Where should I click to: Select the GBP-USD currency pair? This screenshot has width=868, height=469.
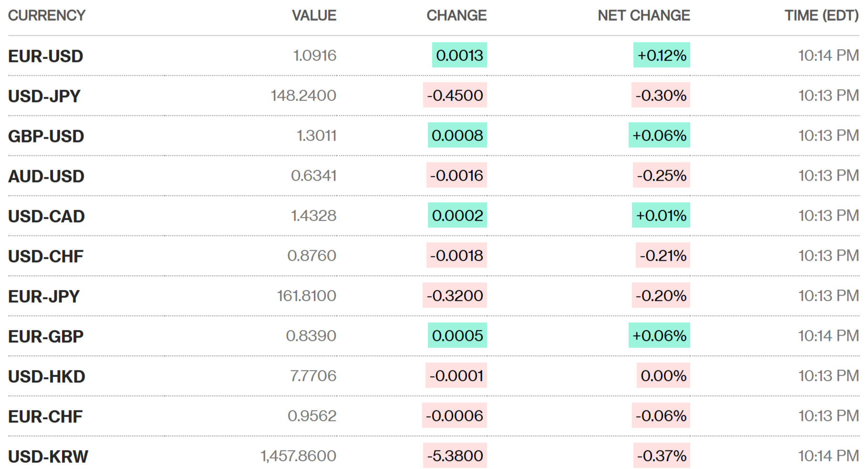(46, 136)
